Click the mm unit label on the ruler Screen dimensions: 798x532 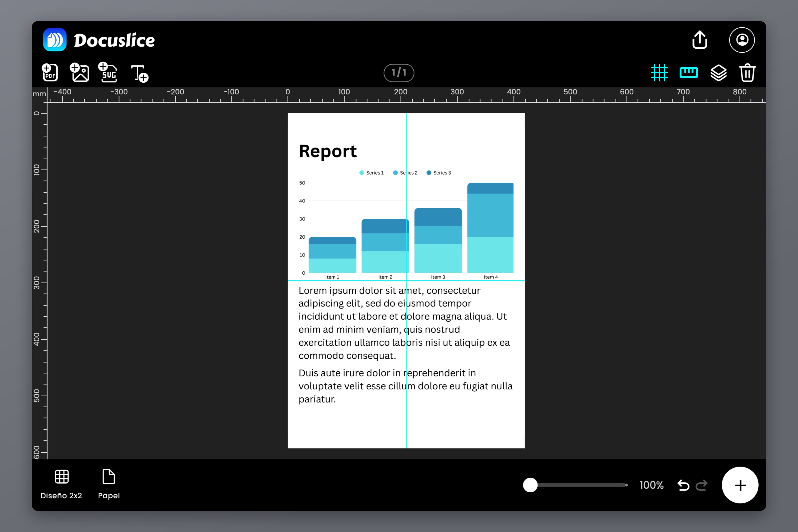(39, 94)
